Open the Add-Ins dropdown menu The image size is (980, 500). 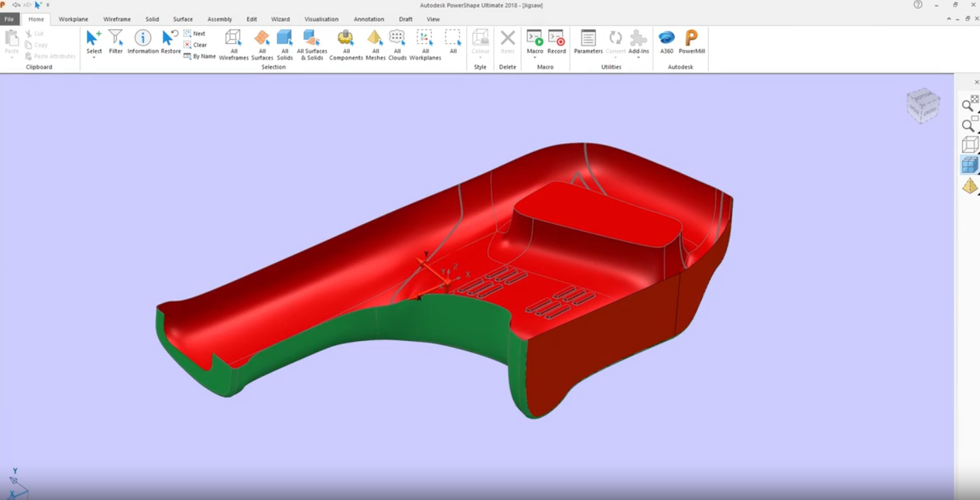tap(639, 58)
